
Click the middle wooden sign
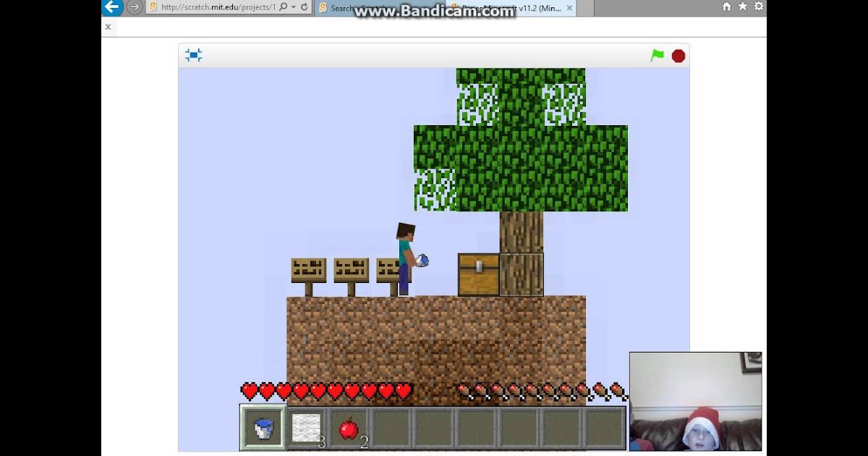(351, 276)
